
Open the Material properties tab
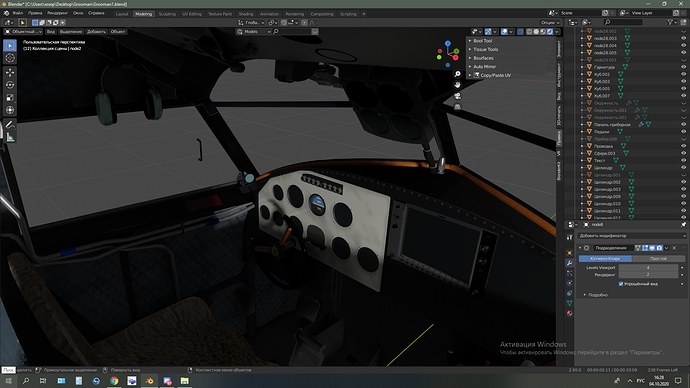coord(569,313)
